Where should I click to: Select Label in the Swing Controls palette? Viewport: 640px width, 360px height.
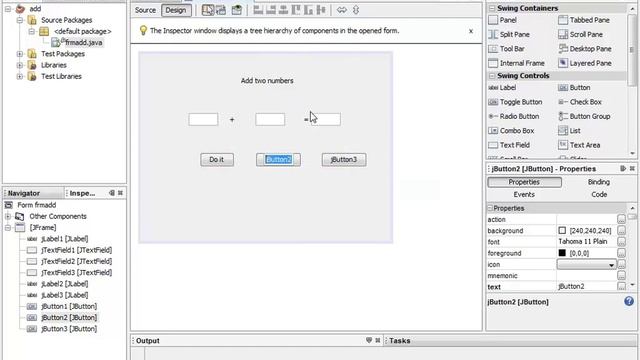(502, 87)
